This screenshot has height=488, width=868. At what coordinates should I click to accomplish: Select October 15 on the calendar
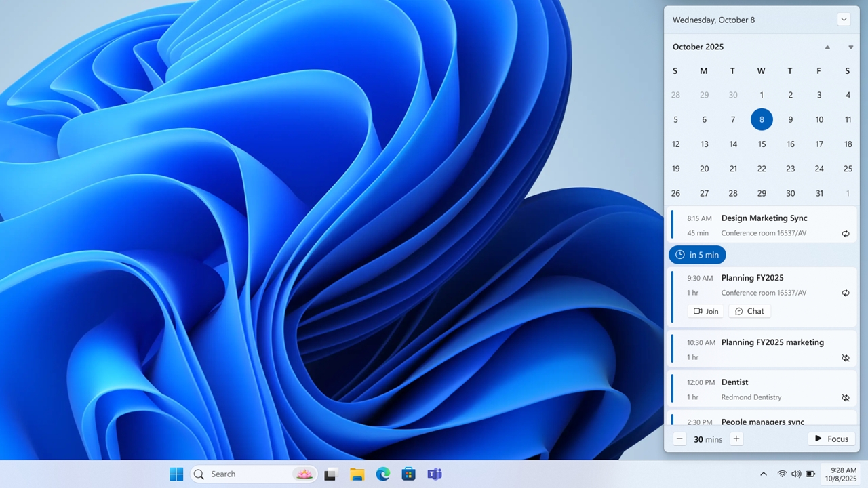point(762,144)
